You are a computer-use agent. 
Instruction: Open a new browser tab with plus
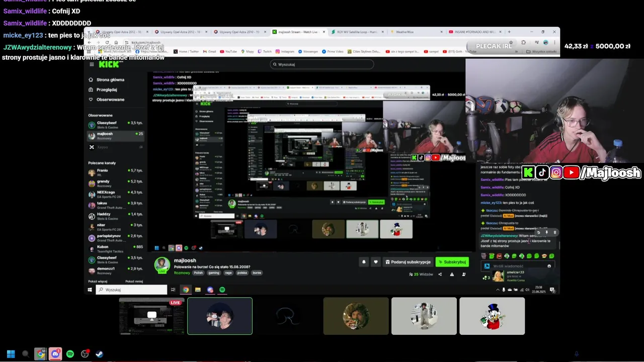click(509, 32)
